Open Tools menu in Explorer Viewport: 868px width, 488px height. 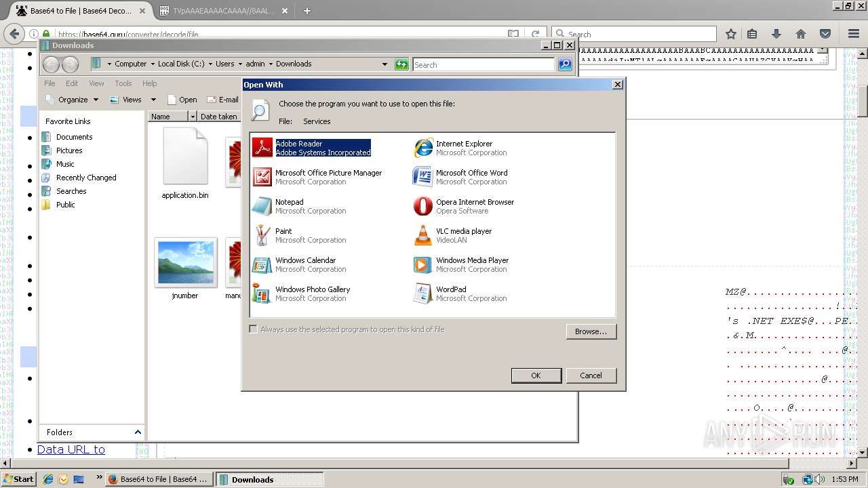coord(123,83)
